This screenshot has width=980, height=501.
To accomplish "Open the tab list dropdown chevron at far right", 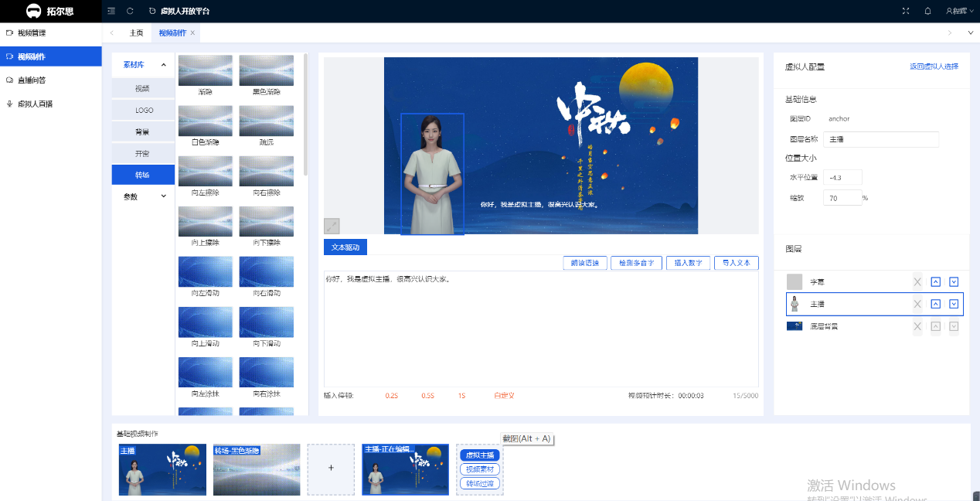I will 971,32.
